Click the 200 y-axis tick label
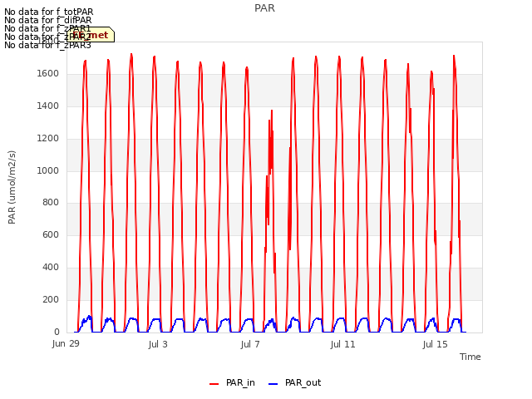This screenshot has width=532, height=399. coord(51,299)
